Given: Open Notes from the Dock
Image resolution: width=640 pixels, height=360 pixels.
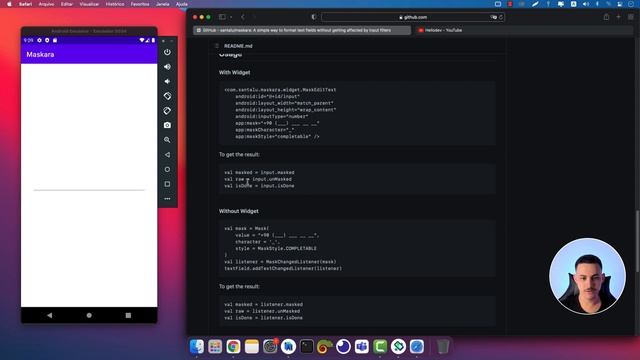Looking at the screenshot, I should [252, 347].
